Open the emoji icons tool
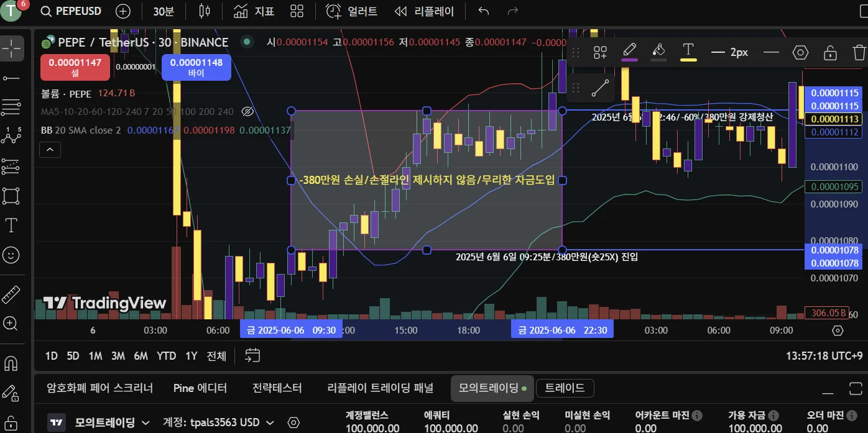Screen dimensions: 868x433 point(11,254)
